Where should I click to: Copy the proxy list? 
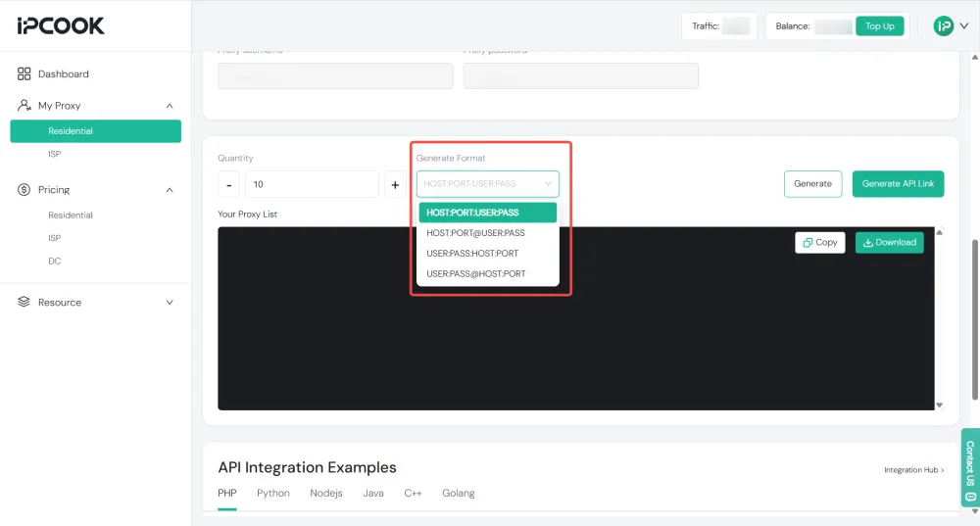click(x=819, y=242)
